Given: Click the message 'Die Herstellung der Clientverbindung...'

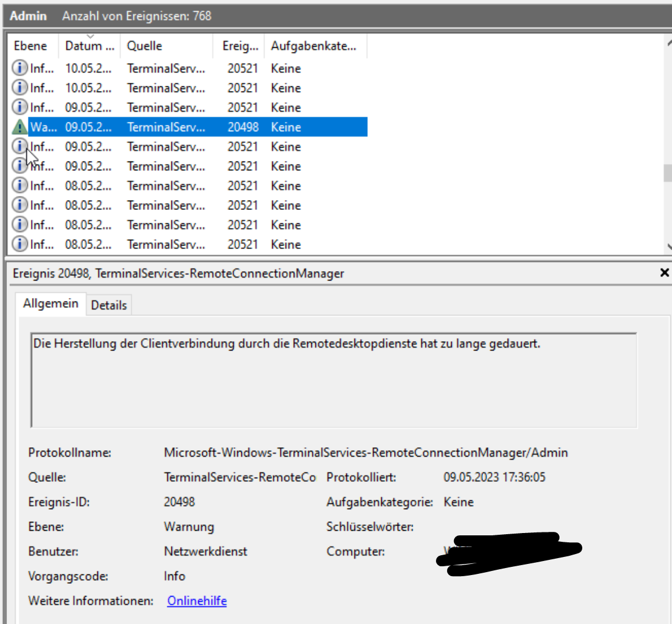Looking at the screenshot, I should pyautogui.click(x=287, y=343).
